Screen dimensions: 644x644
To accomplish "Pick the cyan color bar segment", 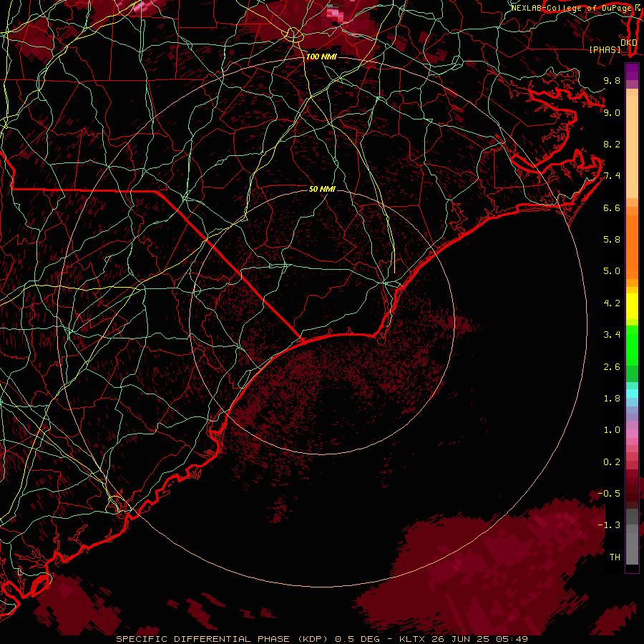I will click(x=632, y=394).
